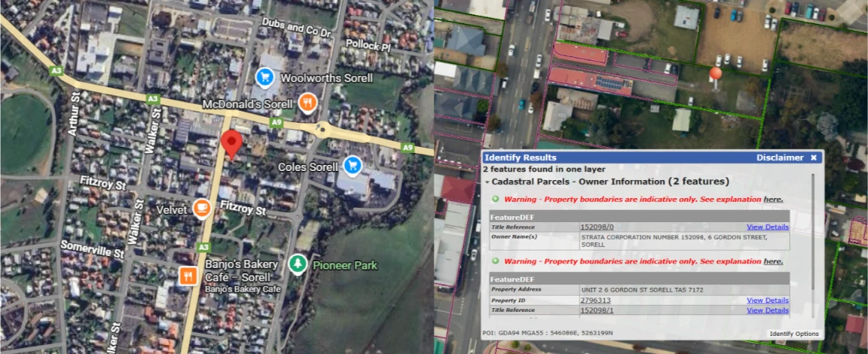Click the Pollock Pl street label

point(368,44)
